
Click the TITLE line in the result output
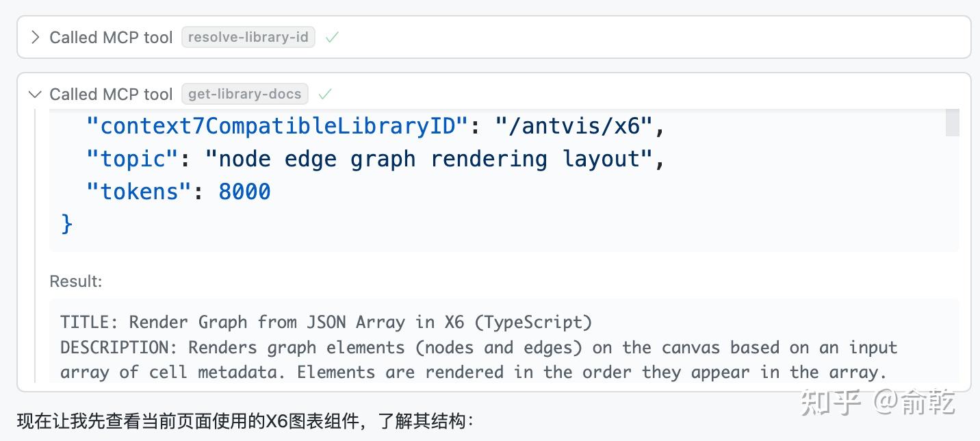[x=326, y=322]
